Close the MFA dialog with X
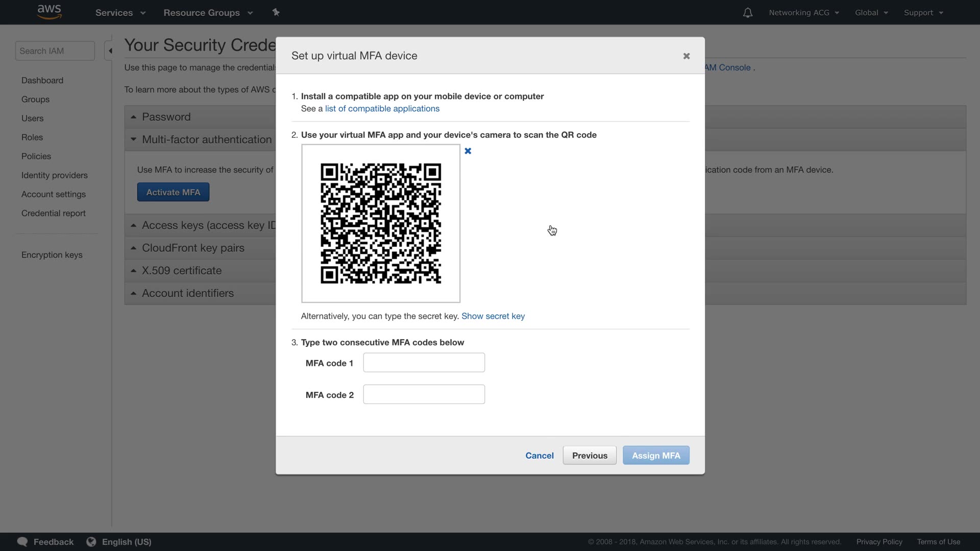980x551 pixels. click(x=686, y=56)
